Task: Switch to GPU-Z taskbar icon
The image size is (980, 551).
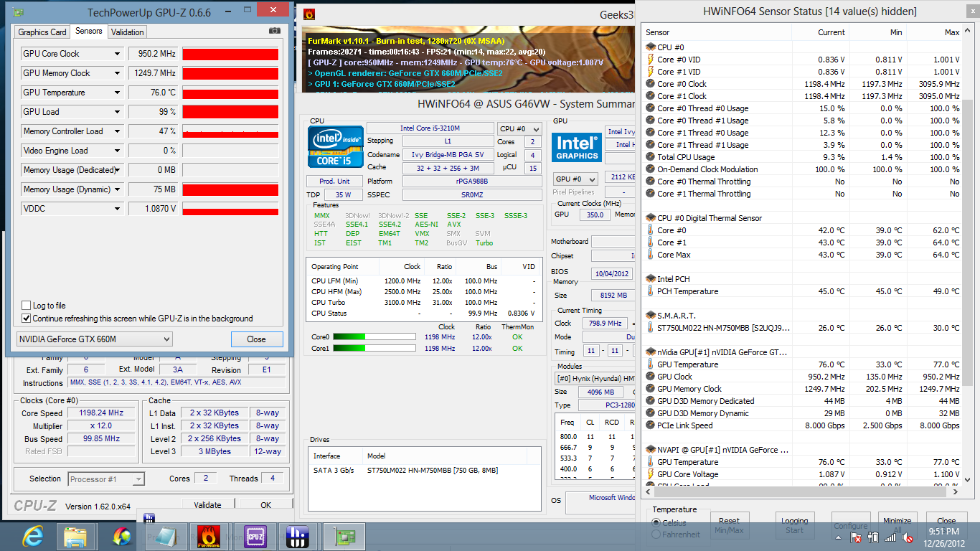Action: click(344, 536)
